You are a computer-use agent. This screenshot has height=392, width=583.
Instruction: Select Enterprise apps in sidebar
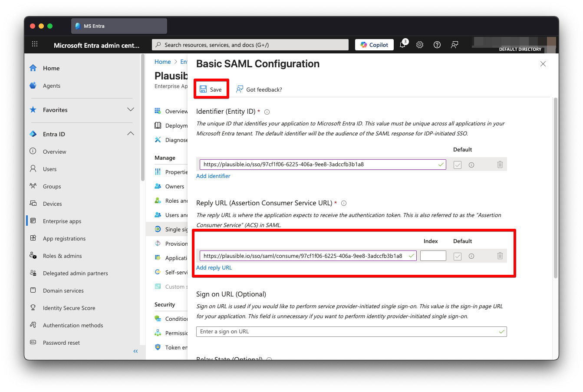(62, 221)
